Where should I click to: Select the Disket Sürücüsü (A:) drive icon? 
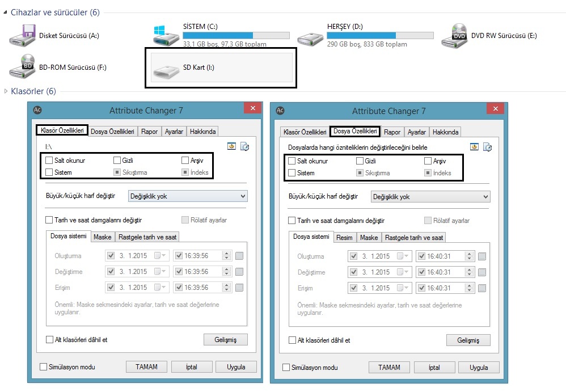pyautogui.click(x=22, y=35)
